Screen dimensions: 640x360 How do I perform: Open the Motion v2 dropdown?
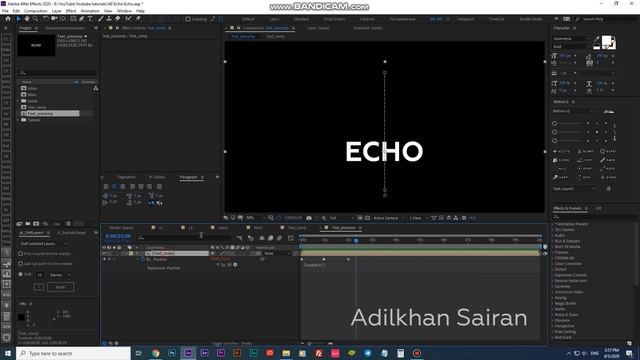point(573,111)
